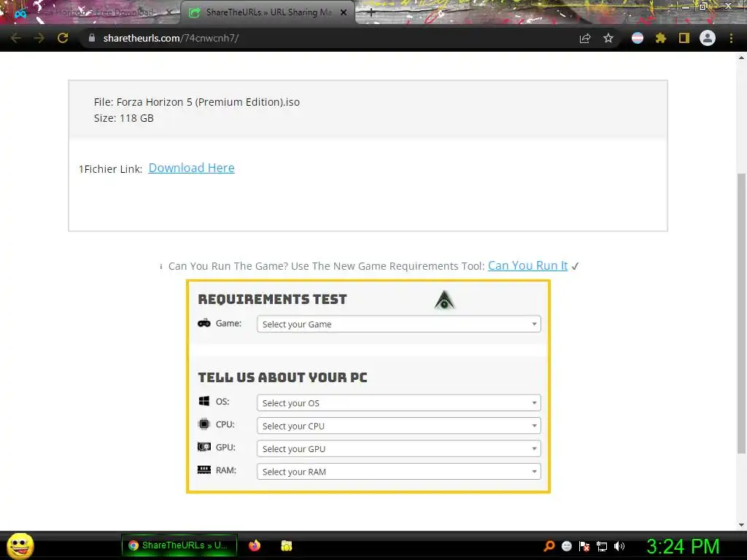
Task: Select the ShareTheURLs URL Sharing tab
Action: (267, 13)
